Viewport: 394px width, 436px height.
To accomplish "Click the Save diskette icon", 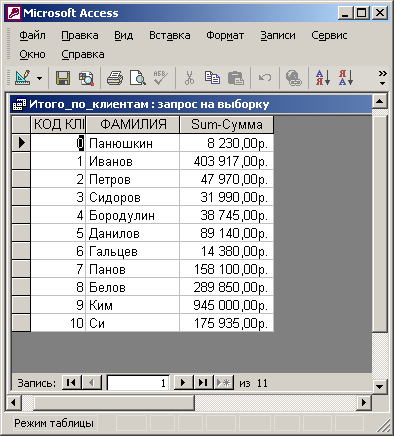I will point(63,78).
